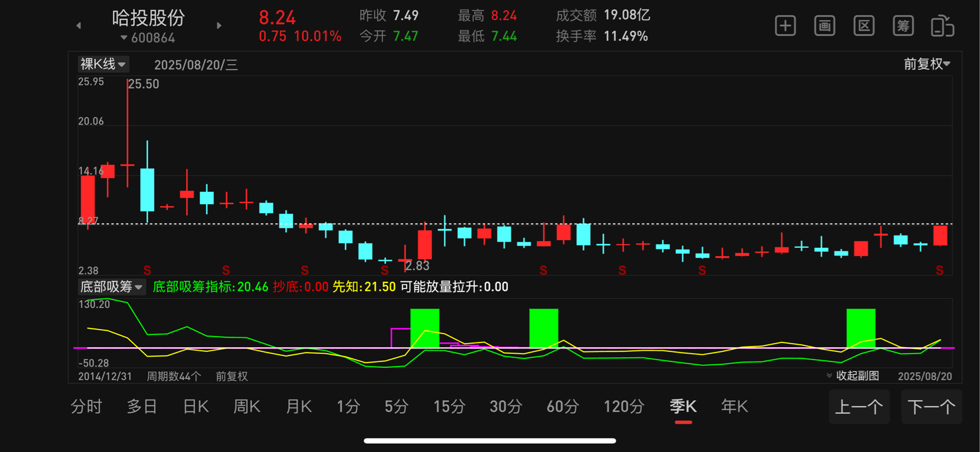Tap the 可能放量拉升:0.00 readout
The height and width of the screenshot is (452, 980).
point(454,287)
